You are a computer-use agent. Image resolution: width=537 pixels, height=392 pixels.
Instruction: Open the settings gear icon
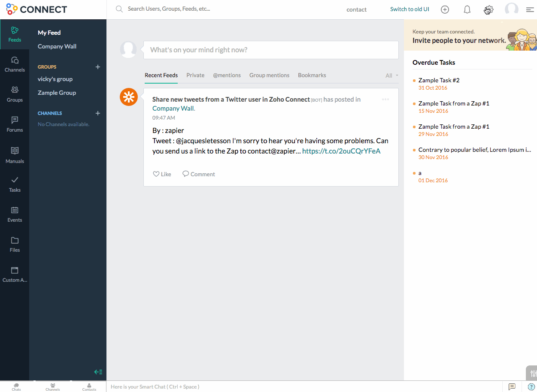tap(488, 9)
